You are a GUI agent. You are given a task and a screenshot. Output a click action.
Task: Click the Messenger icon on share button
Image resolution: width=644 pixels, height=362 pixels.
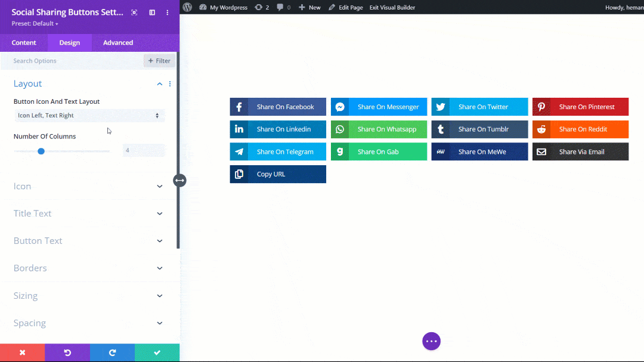point(340,107)
